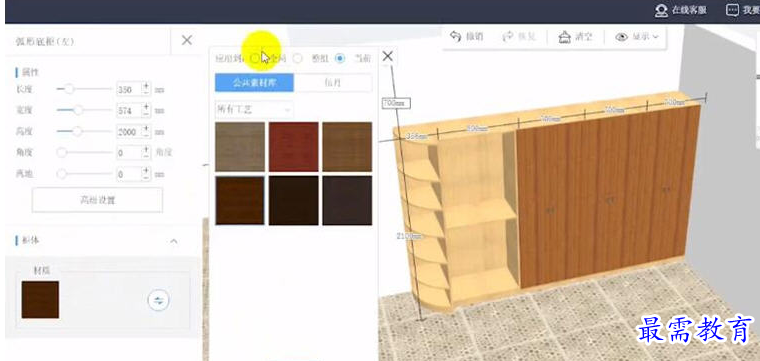760x361 pixels.
Task: Click the 长度 value field showing 356
Action: 128,90
